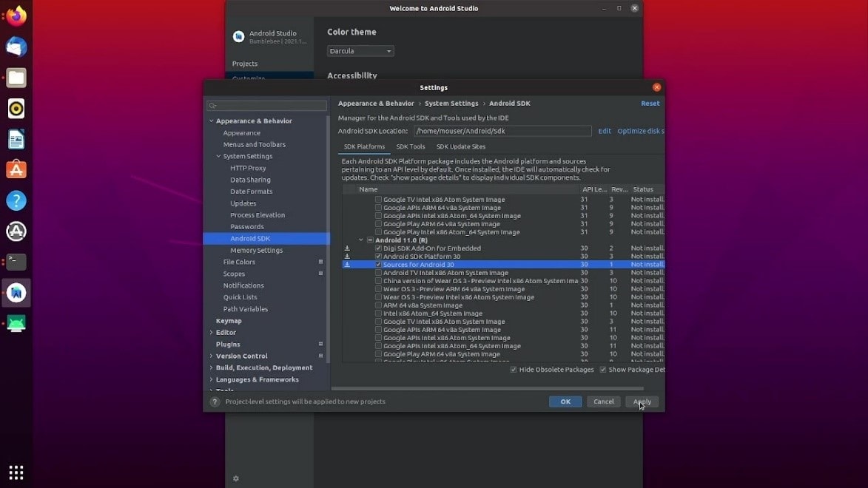Screen dimensions: 868x488
Task: Click the help question mark icon in Settings
Action: [215, 401]
